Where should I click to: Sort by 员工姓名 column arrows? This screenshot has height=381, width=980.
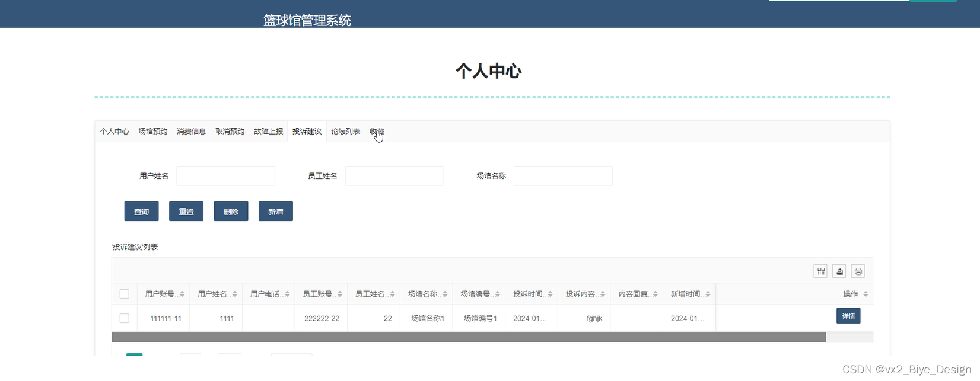click(392, 294)
